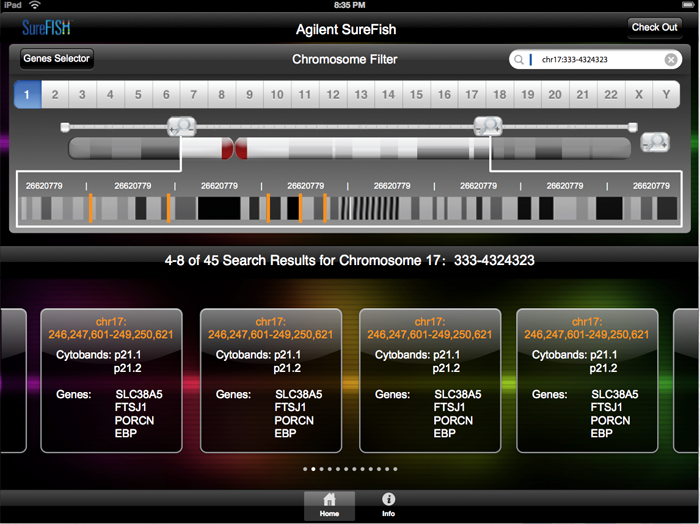Click the last page indicator dot

(395, 469)
